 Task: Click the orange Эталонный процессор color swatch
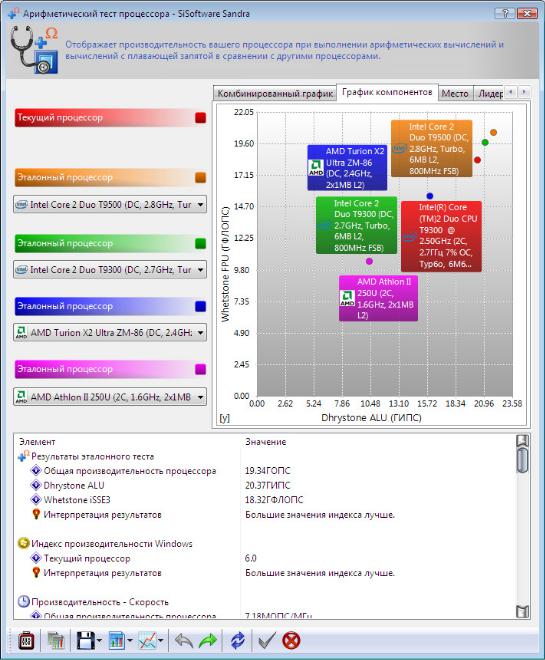point(201,177)
